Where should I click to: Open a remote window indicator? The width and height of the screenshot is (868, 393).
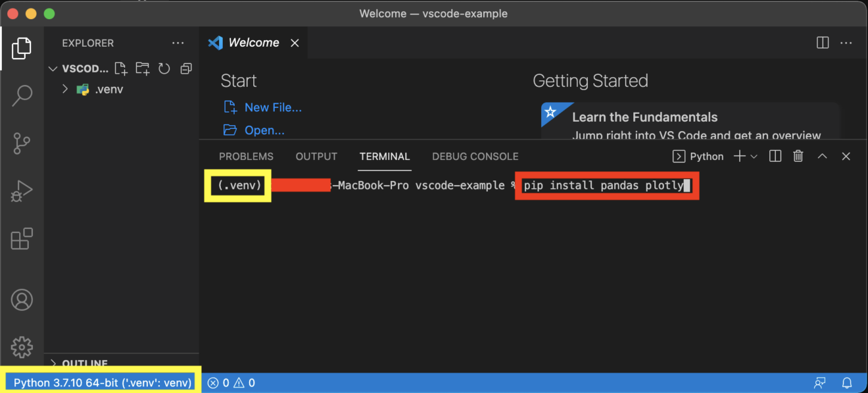tap(819, 382)
